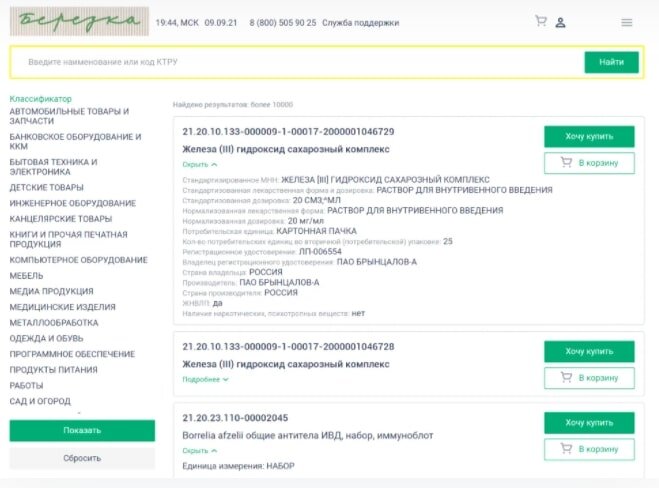Open the hamburger menu icon
Image resolution: width=659 pixels, height=488 pixels.
[x=627, y=22]
